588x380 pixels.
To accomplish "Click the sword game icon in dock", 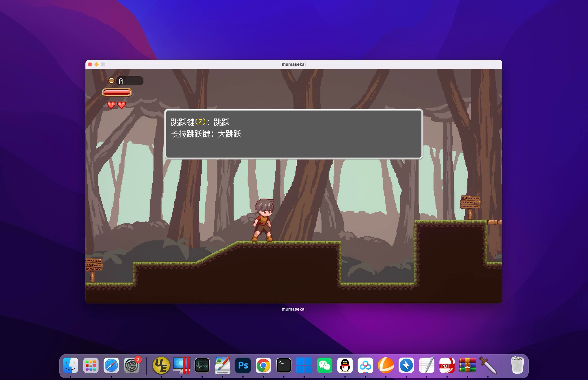I will 488,365.
